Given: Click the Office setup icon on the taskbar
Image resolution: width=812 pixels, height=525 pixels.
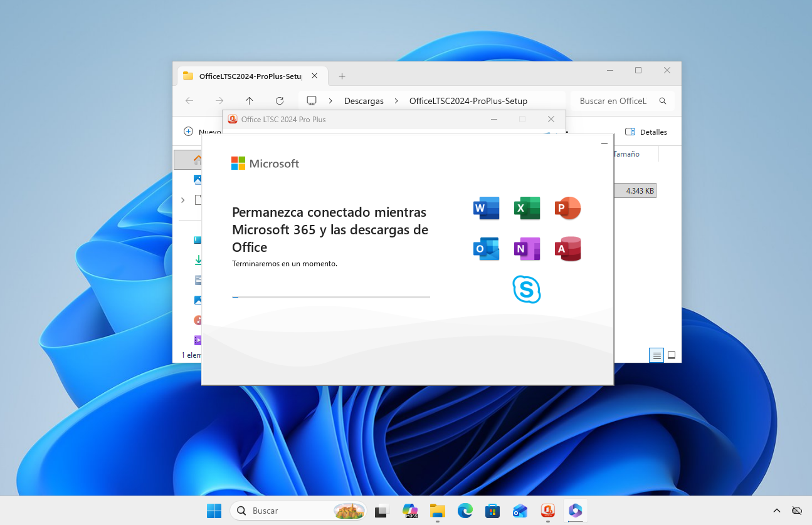Looking at the screenshot, I should click(547, 511).
